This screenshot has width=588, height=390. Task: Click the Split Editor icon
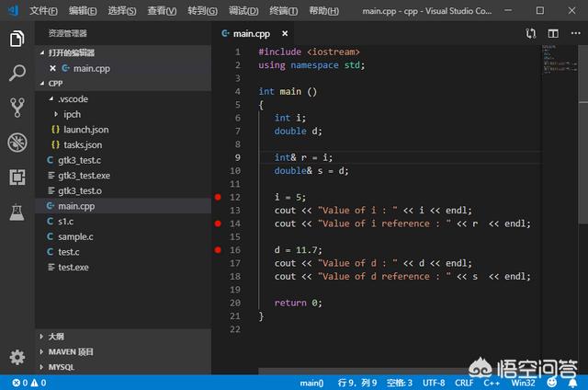point(553,33)
